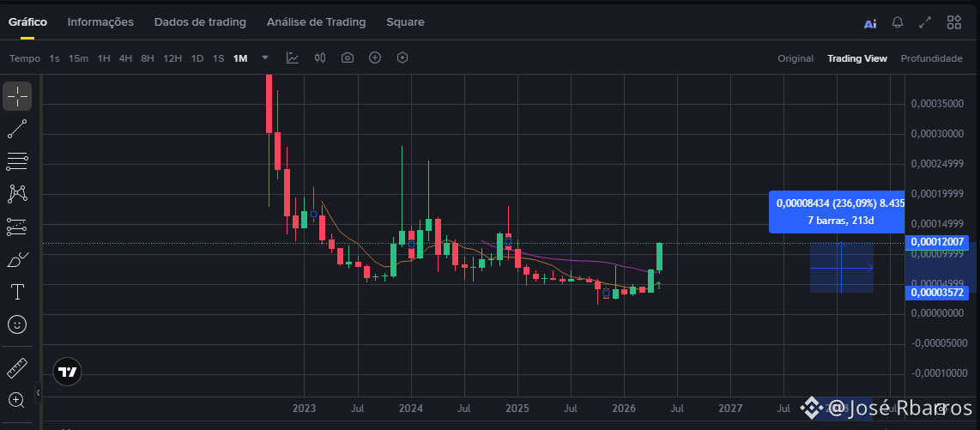
Task: Click the 2025 label on time axis
Action: [517, 409]
